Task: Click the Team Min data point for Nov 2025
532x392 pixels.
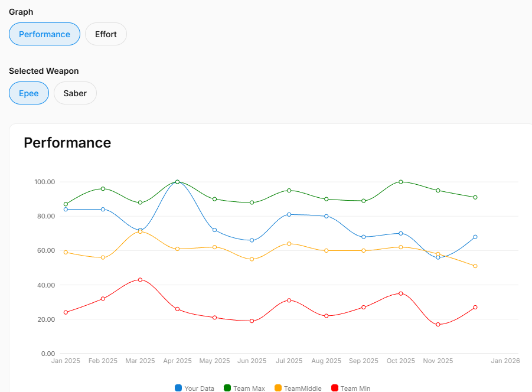Action: pyautogui.click(x=438, y=325)
